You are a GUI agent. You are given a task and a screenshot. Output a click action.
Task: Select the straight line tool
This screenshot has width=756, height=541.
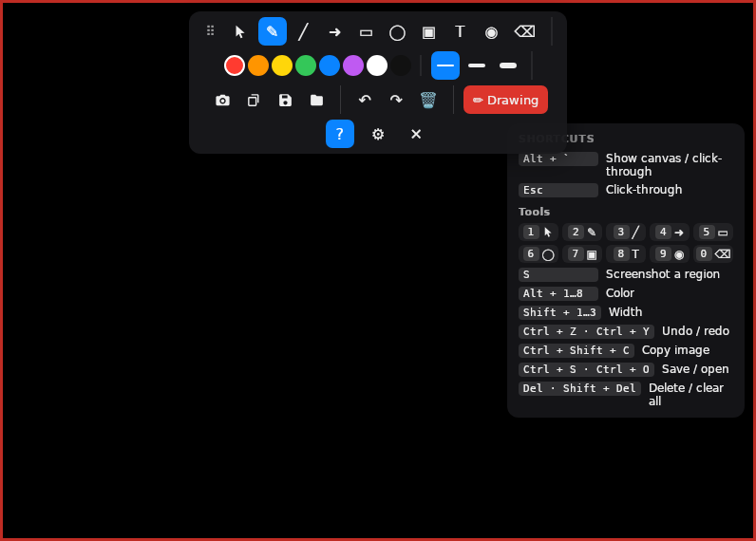303,31
